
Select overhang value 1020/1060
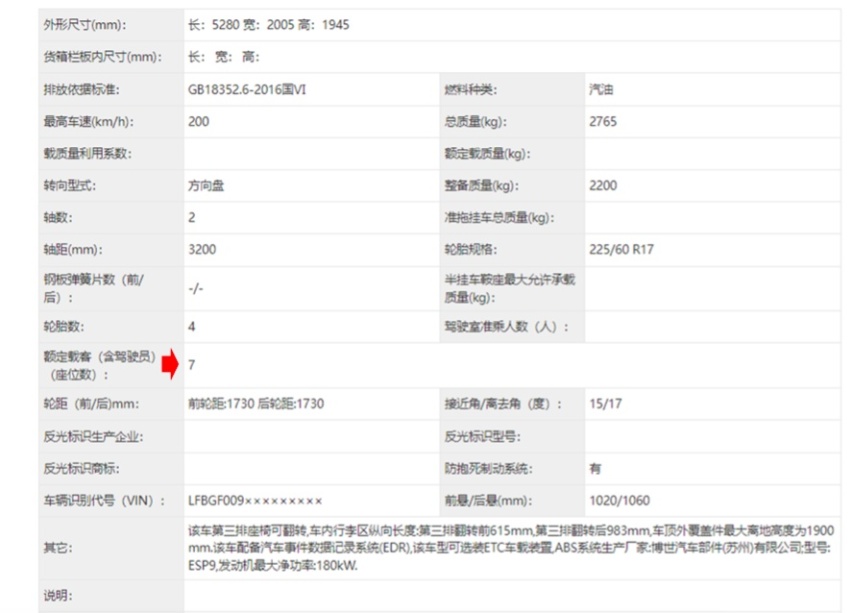[619, 501]
